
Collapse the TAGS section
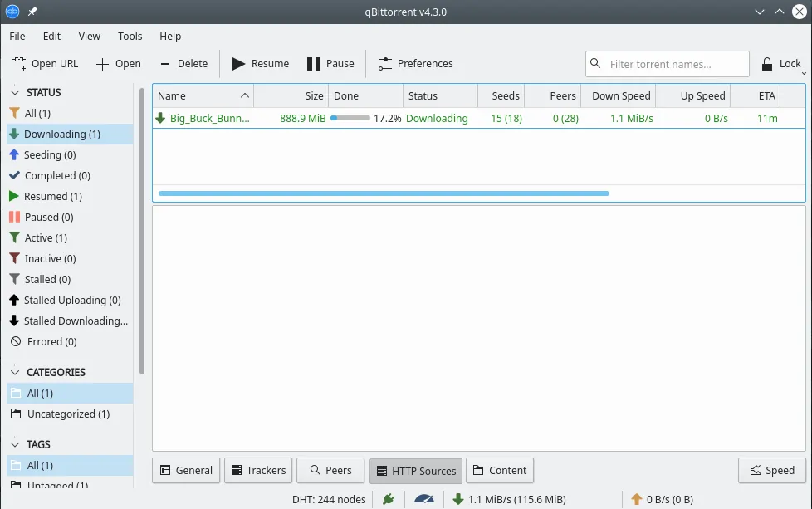15,445
